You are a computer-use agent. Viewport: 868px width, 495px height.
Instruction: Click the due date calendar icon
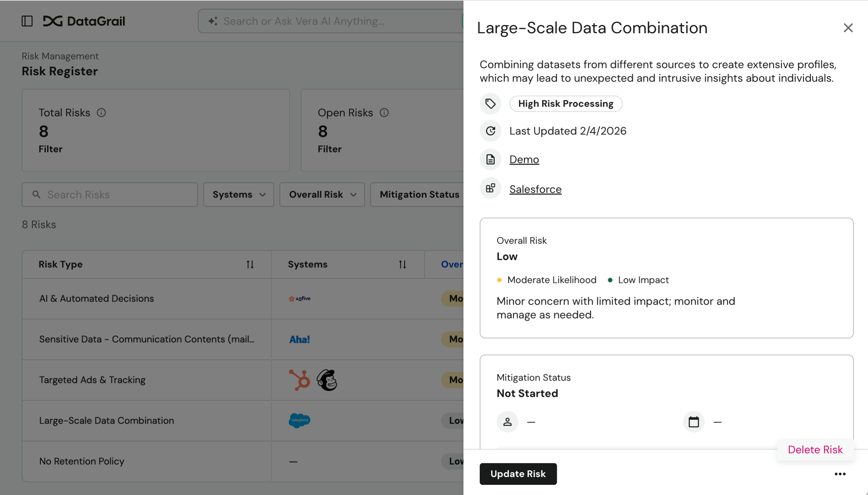(693, 422)
